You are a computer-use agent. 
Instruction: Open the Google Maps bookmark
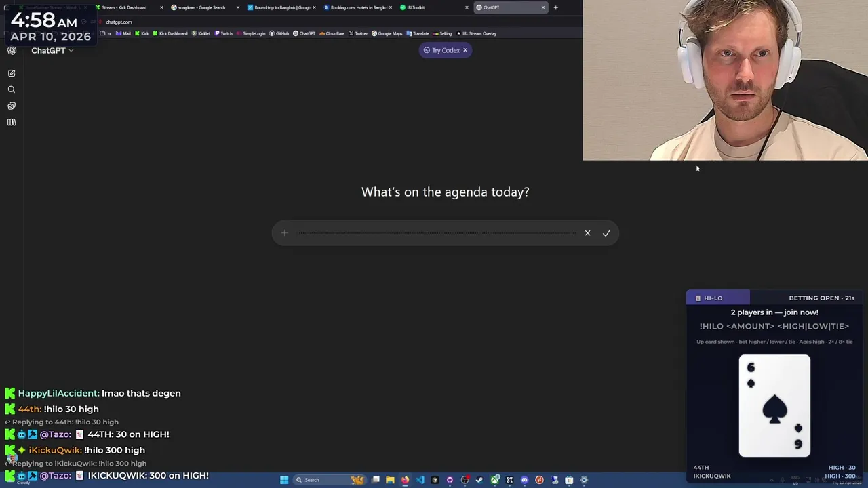tap(387, 33)
